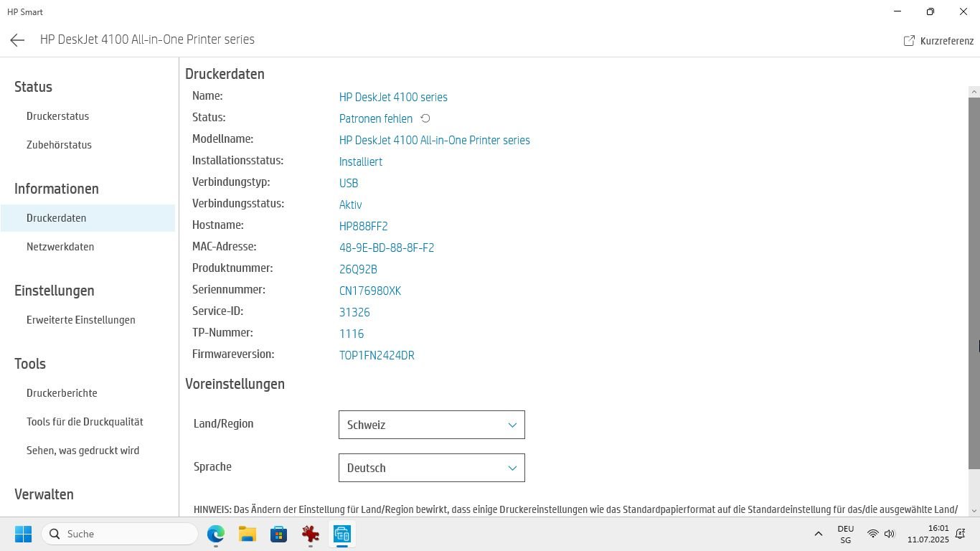Screen dimensions: 980x551
Task: Open Kurzreferenz external link icon
Action: 909,41
